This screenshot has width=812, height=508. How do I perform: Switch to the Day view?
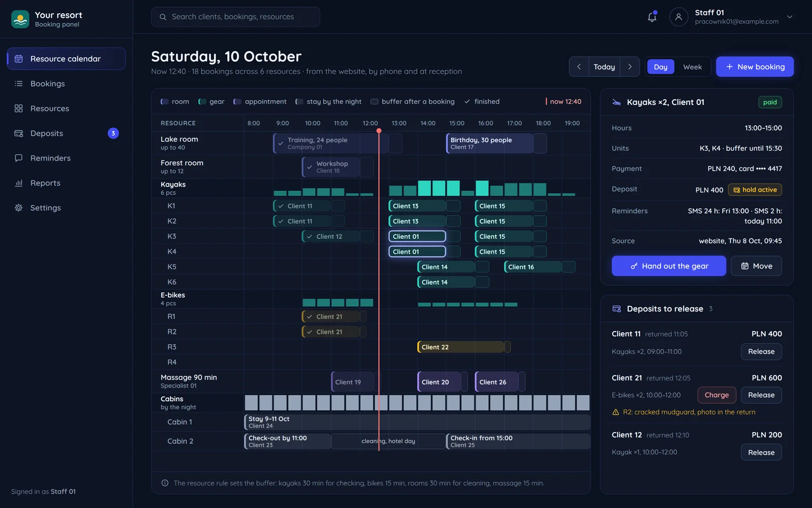[661, 67]
